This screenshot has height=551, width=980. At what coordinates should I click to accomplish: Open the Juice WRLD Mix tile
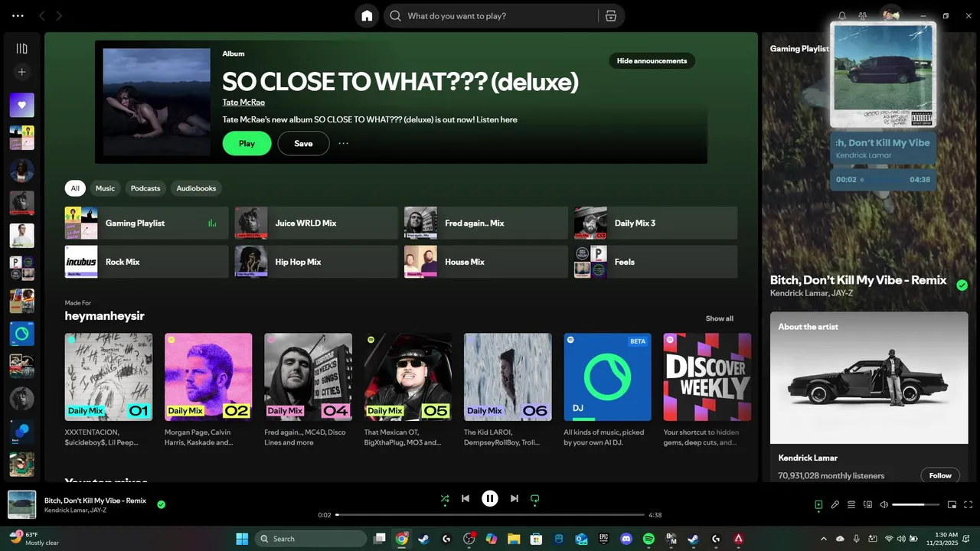coord(316,223)
